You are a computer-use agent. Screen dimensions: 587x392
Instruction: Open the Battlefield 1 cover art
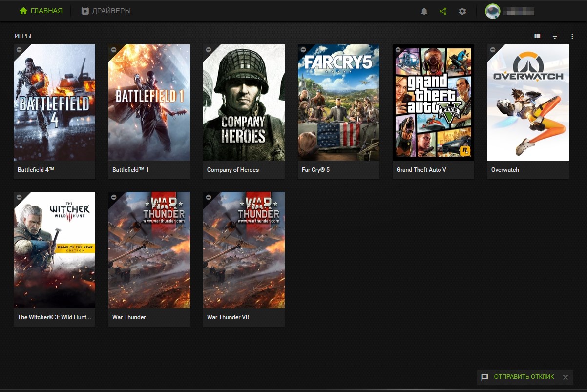(149, 103)
